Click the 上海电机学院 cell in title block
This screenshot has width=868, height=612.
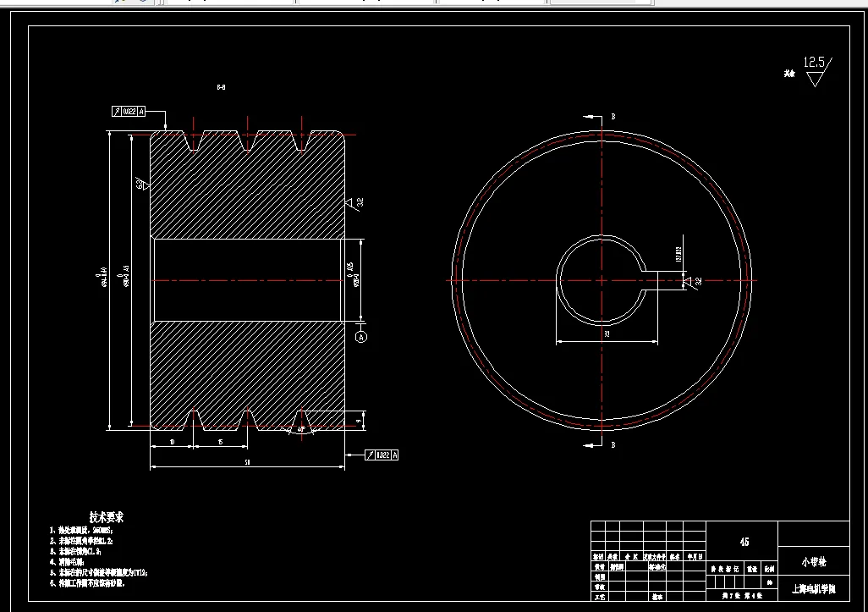[x=814, y=589]
